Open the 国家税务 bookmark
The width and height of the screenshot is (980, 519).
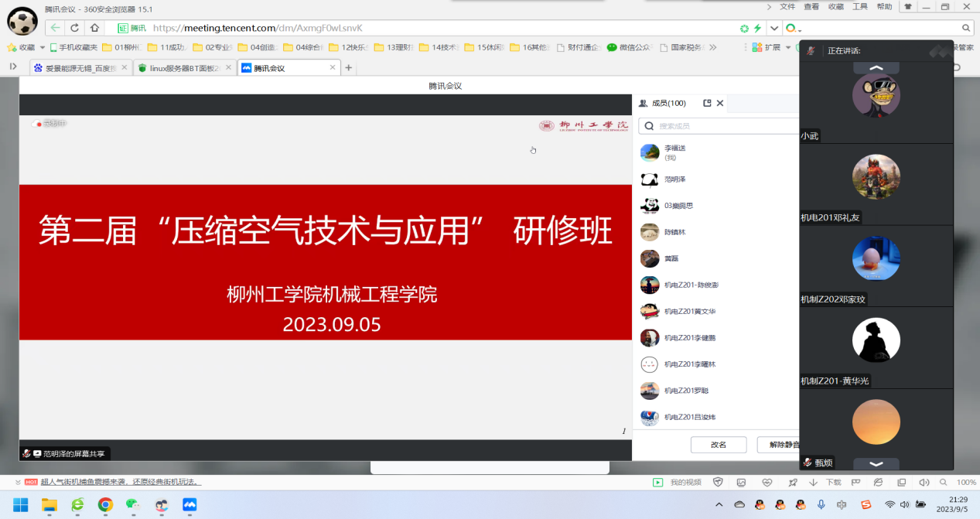pyautogui.click(x=681, y=47)
